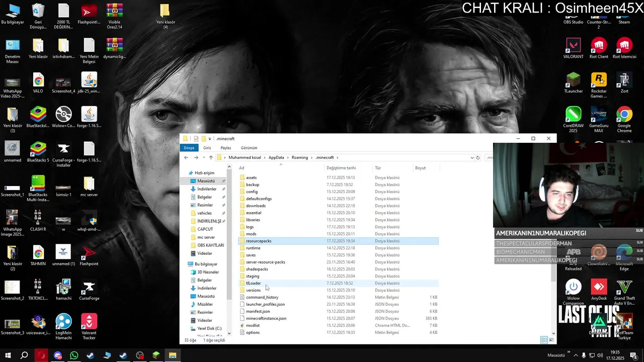This screenshot has width=644, height=362.
Task: Select the Geri Dönüşüm recycle bin icon
Action: click(x=38, y=17)
